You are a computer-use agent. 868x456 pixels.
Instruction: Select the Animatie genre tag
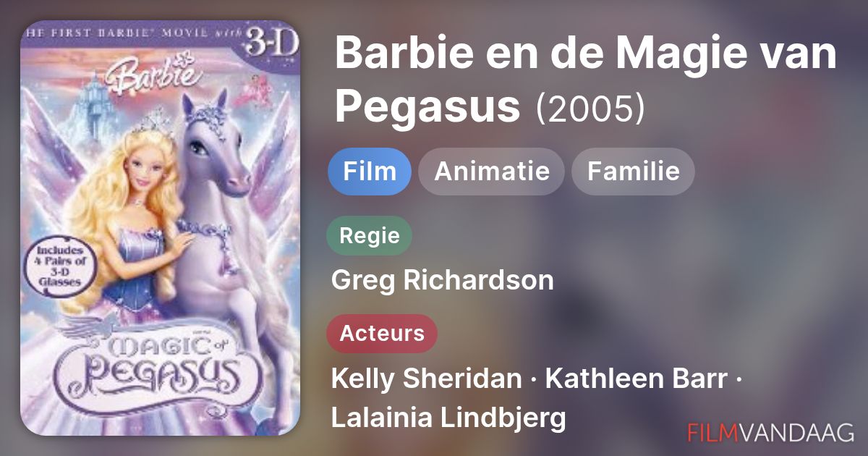click(492, 172)
